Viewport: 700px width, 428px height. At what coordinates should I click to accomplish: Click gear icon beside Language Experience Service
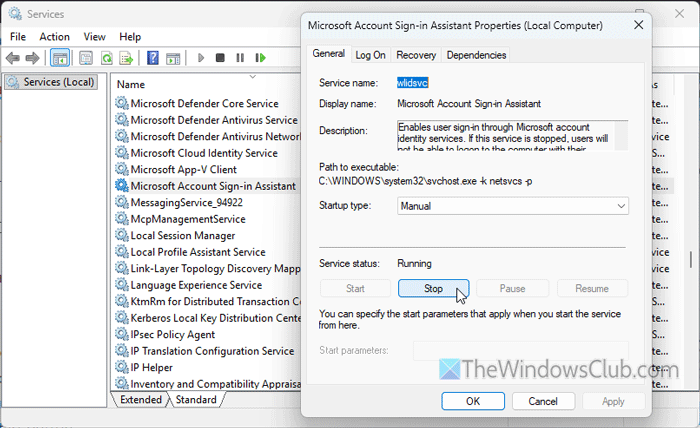tap(122, 285)
